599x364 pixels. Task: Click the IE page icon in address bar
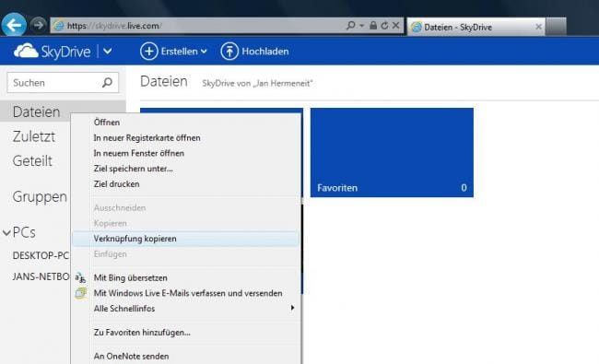coord(58,26)
